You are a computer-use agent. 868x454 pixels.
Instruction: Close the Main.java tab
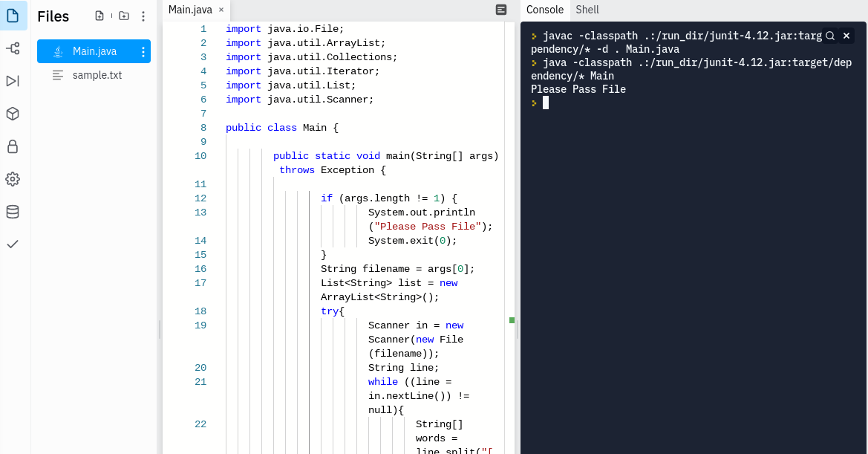tap(221, 10)
